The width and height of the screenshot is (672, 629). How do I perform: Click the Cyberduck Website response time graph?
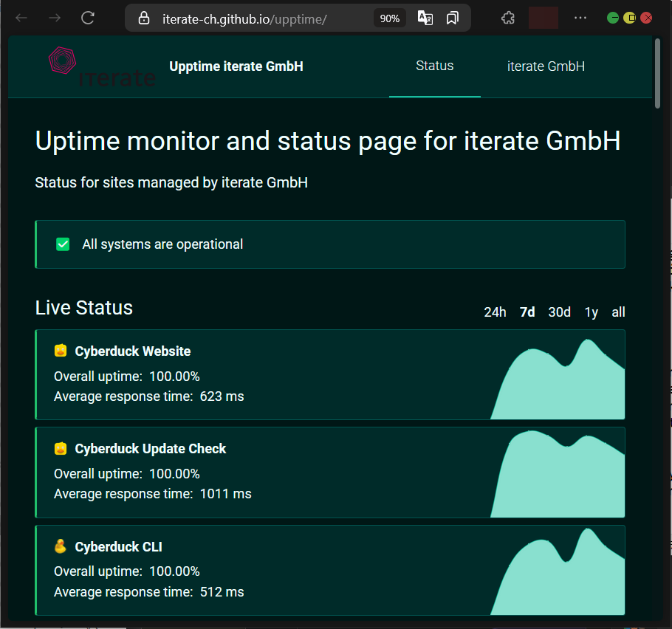click(x=558, y=379)
